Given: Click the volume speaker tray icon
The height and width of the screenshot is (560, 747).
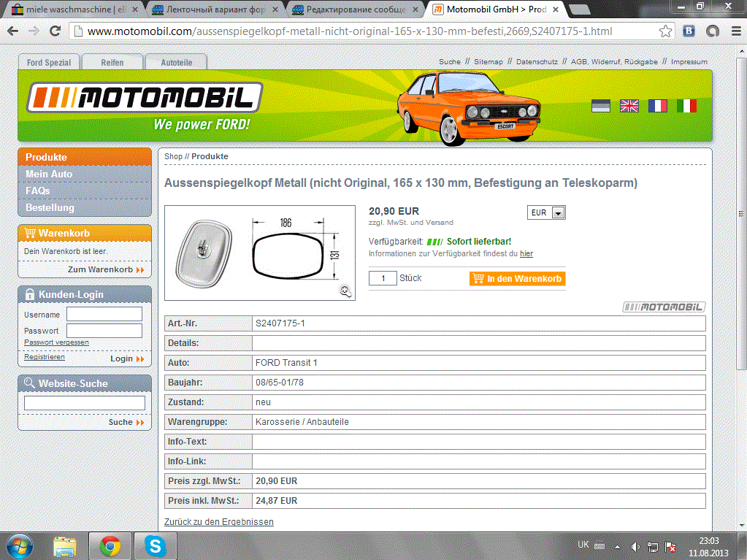Looking at the screenshot, I should click(x=635, y=547).
